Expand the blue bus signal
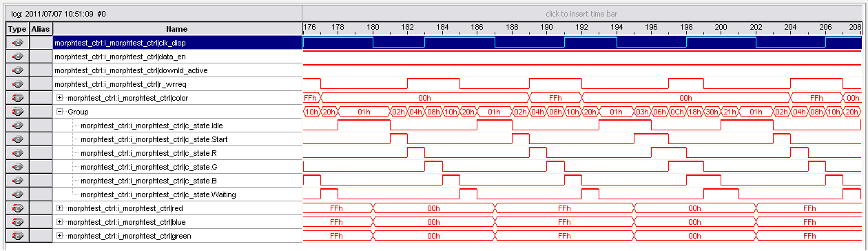Screen dimensions: 868x251 coord(60,222)
